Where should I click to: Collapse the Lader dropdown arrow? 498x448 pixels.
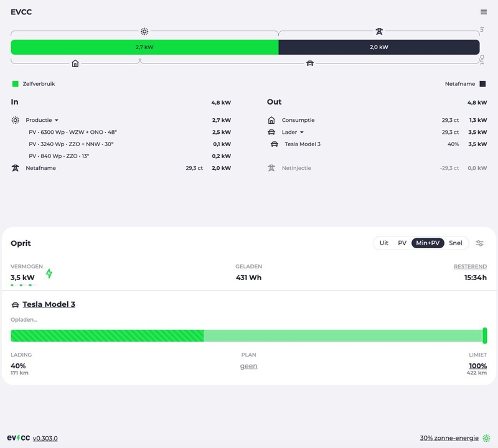(302, 133)
